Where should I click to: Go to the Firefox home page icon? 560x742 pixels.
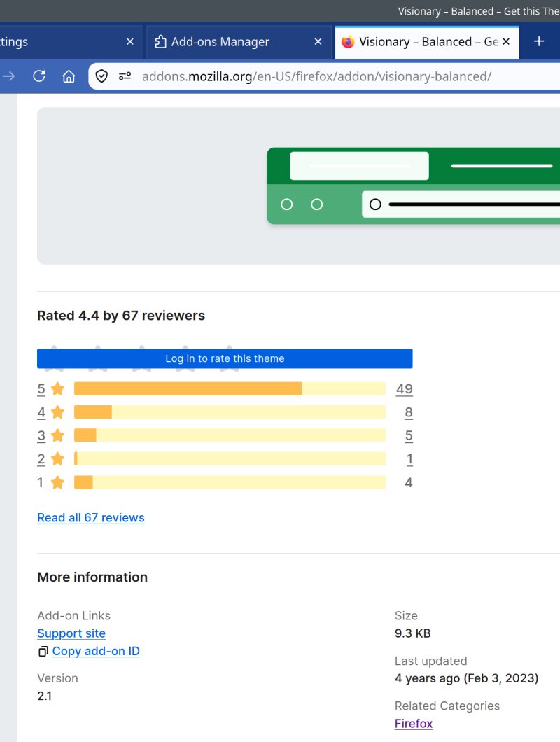point(69,76)
